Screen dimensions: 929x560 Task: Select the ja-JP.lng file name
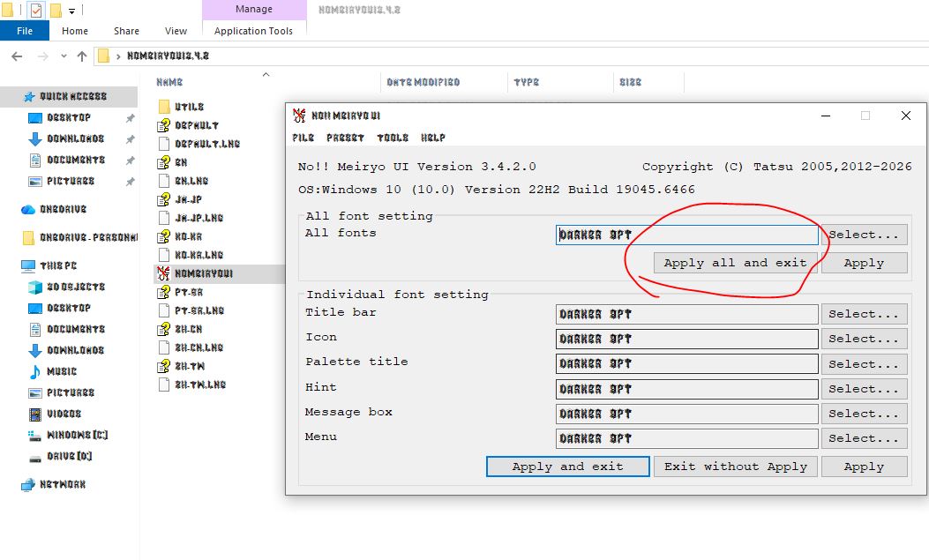(x=199, y=218)
